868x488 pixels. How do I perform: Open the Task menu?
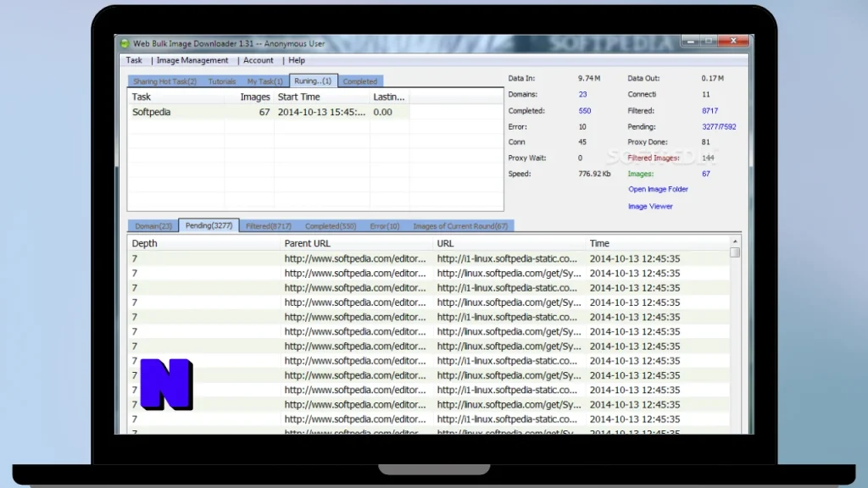134,60
